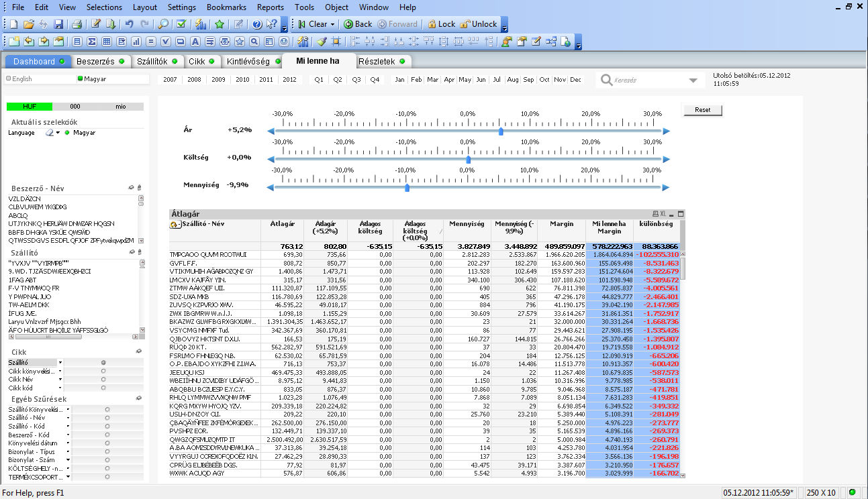Create a Text Object A icon
The image size is (868, 499).
[195, 42]
